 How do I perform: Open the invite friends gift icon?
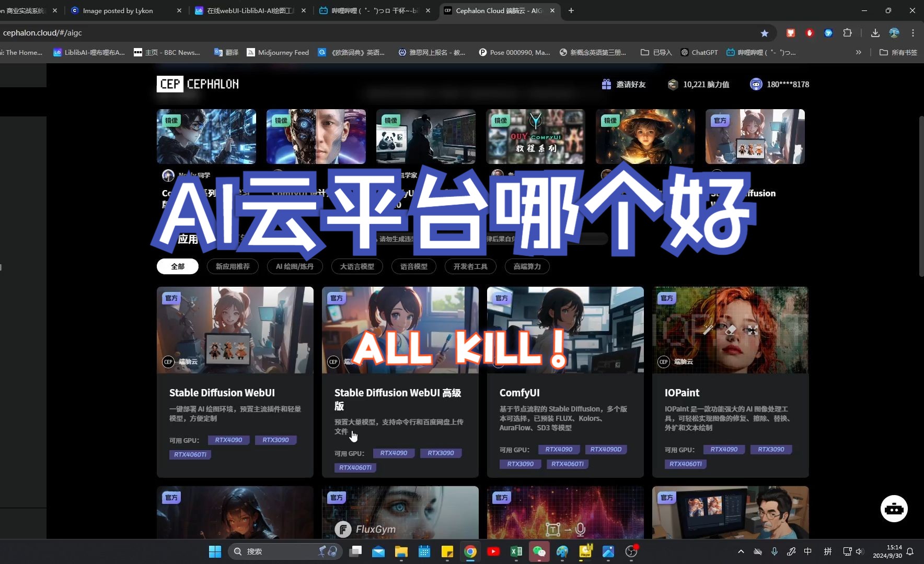click(x=606, y=84)
